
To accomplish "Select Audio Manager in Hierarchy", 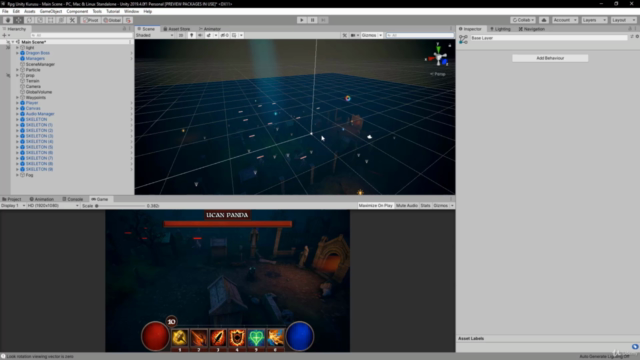I will (40, 114).
